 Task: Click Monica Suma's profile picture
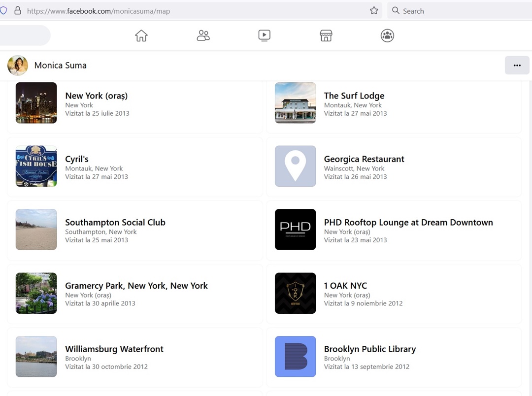click(18, 66)
